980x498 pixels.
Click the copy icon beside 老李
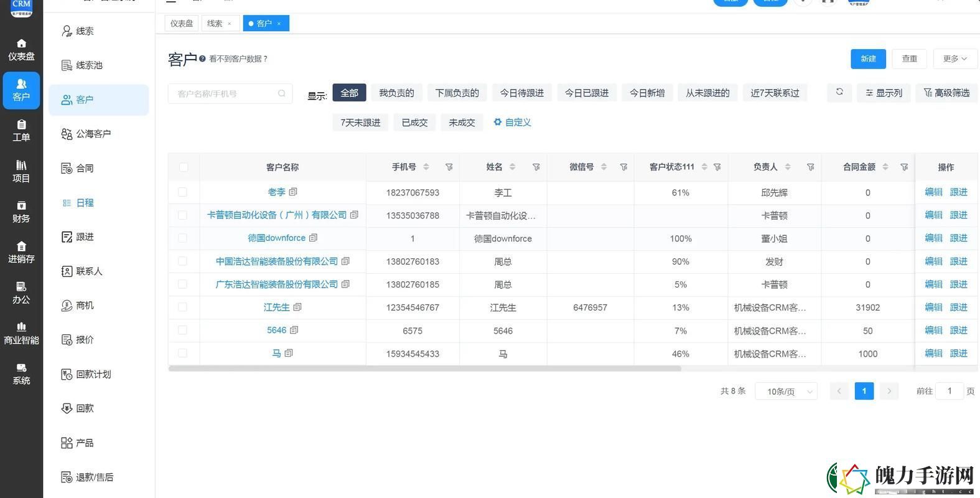293,192
